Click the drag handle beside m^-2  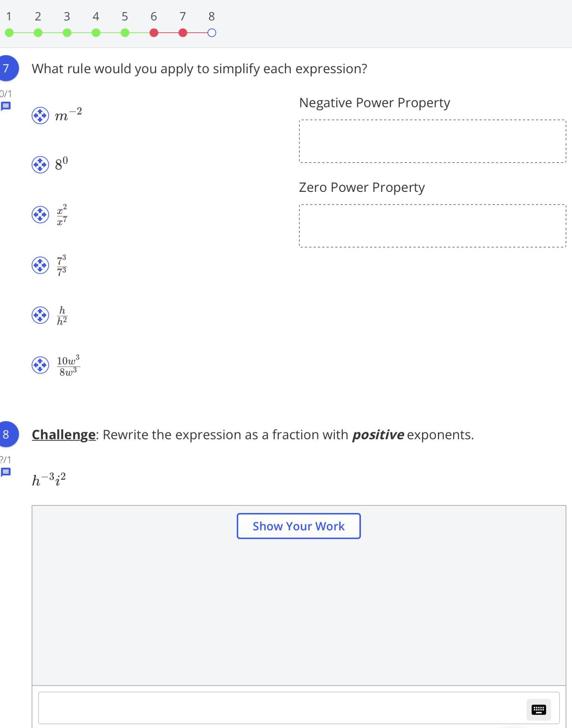click(x=40, y=115)
